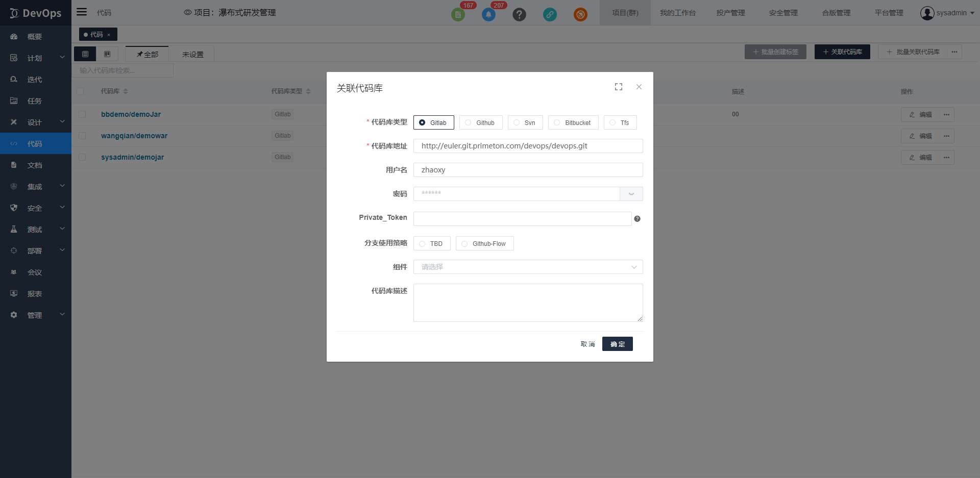Click the hamburger menu icon beside DevOps logo
Image resolution: width=980 pixels, height=478 pixels.
82,12
